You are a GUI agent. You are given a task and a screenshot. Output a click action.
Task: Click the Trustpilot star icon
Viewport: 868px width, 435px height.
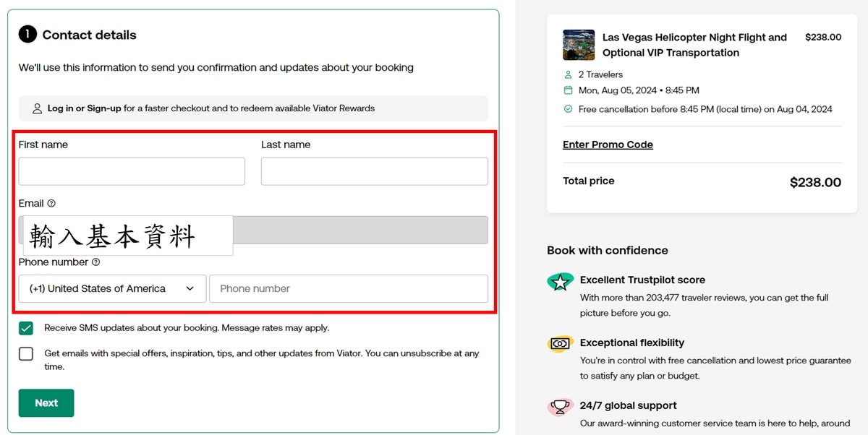[560, 282]
